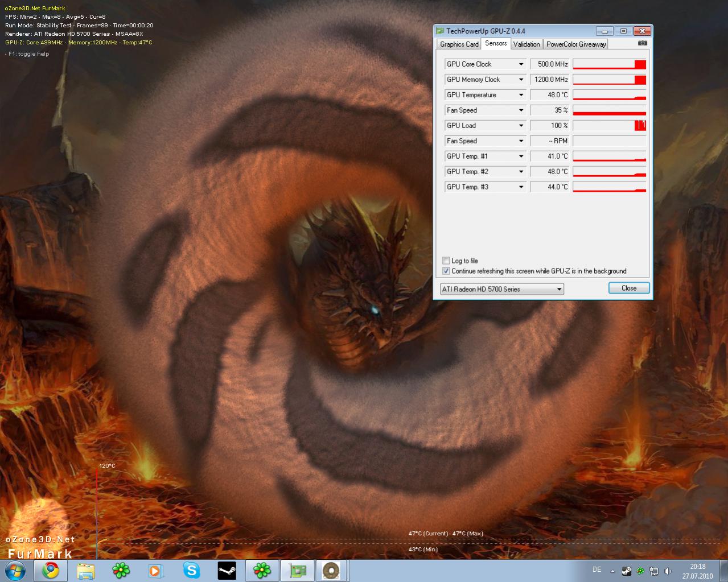Open Windows Explorer folder icon in taskbar
This screenshot has height=582, width=728.
tap(85, 571)
